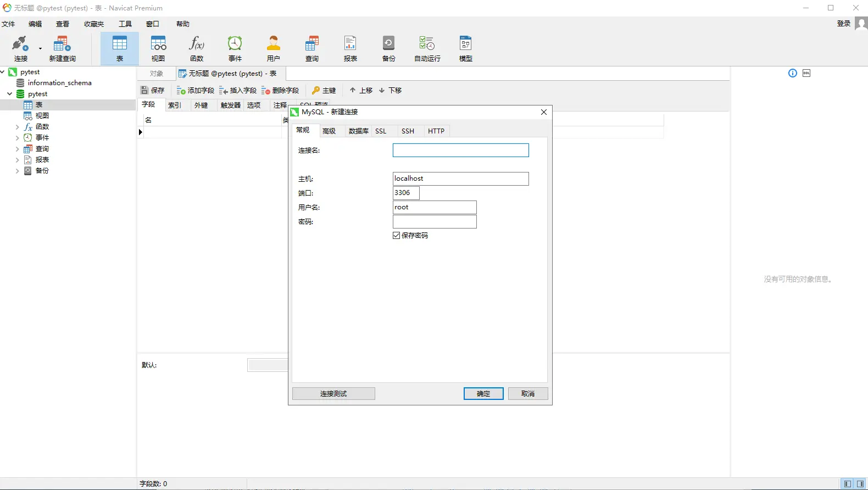Click the 报表 (Report) toolbar icon
The height and width of the screenshot is (490, 868).
click(x=350, y=48)
